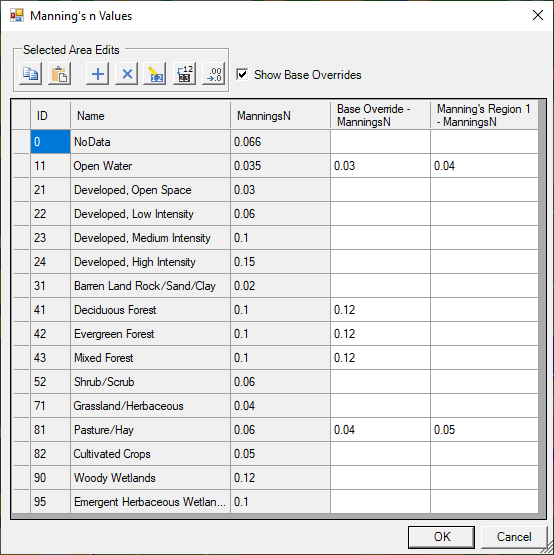
Task: Select the Base Override ManningsN column header
Action: 380,115
